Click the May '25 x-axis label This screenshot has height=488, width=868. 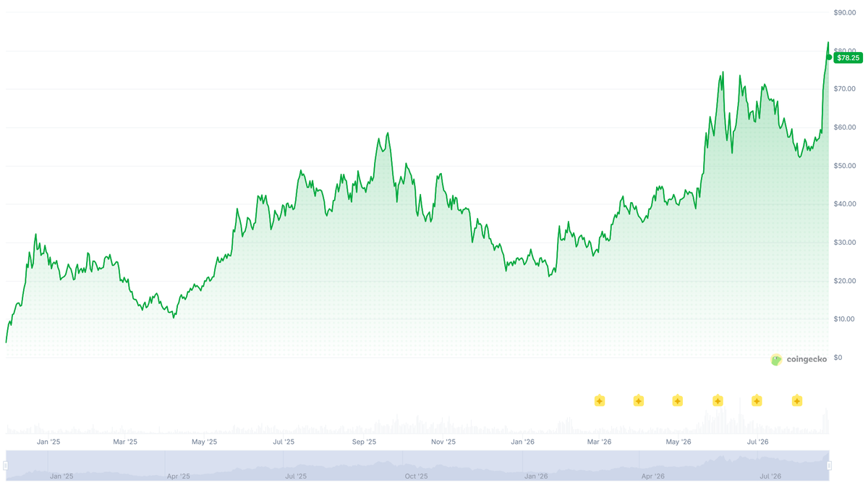click(x=204, y=442)
